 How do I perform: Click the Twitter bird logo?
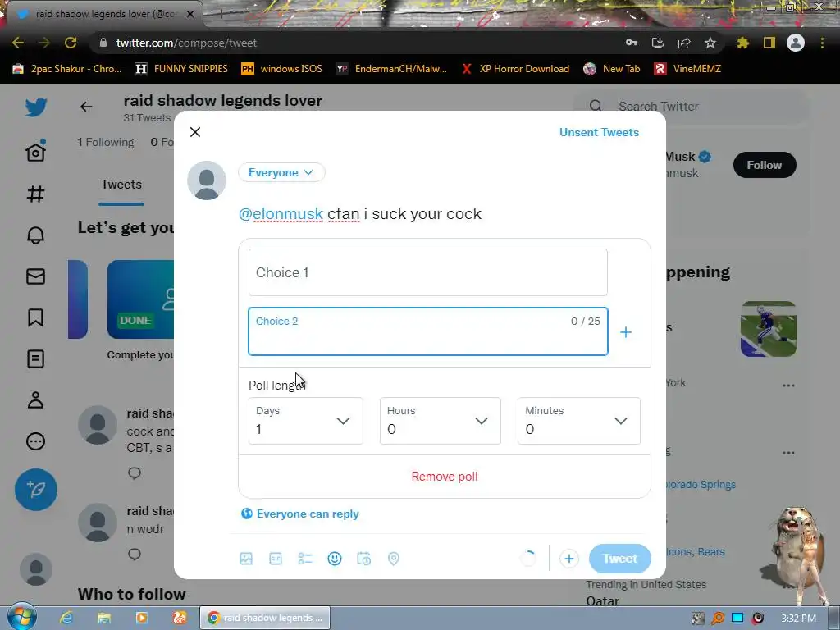coord(36,107)
